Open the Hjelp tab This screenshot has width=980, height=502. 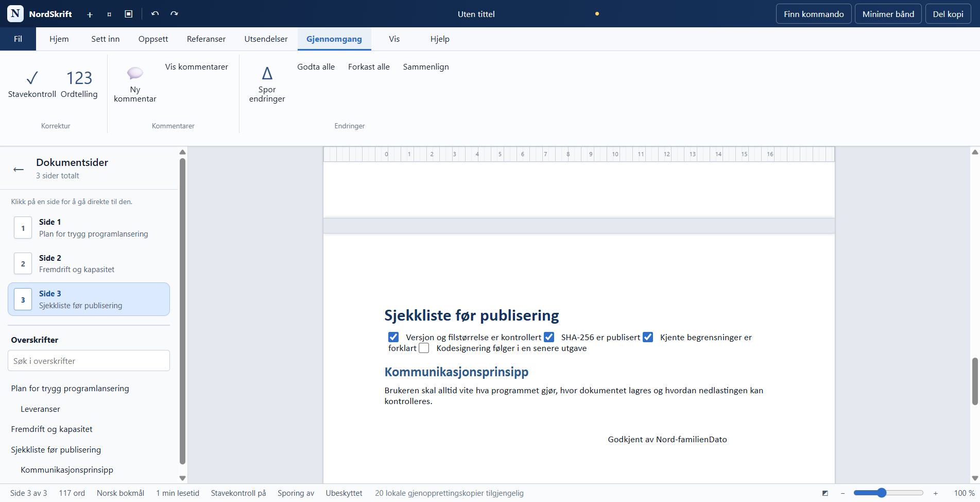440,39
